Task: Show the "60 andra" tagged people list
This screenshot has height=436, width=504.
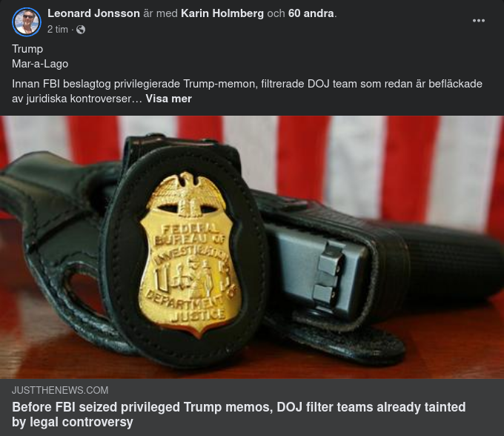Action: [x=311, y=13]
